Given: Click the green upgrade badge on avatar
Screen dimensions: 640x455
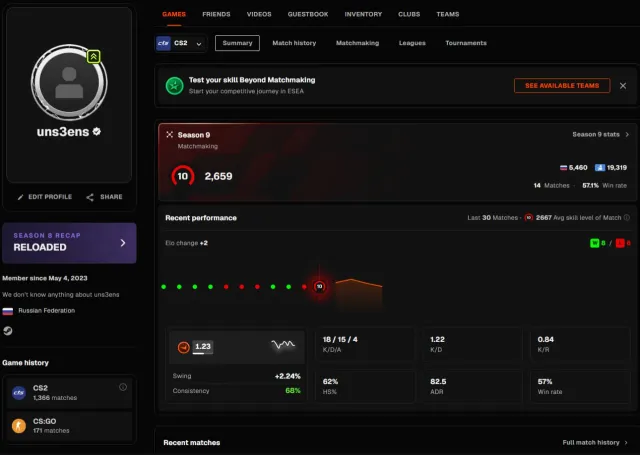Looking at the screenshot, I should (x=93, y=56).
